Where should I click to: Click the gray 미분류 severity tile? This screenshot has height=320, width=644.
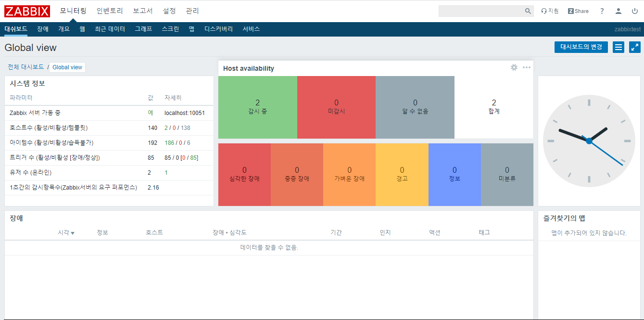click(x=507, y=175)
